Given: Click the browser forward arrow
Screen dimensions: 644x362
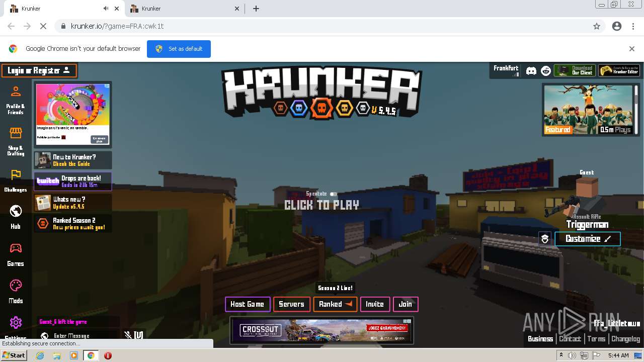Looking at the screenshot, I should tap(27, 26).
